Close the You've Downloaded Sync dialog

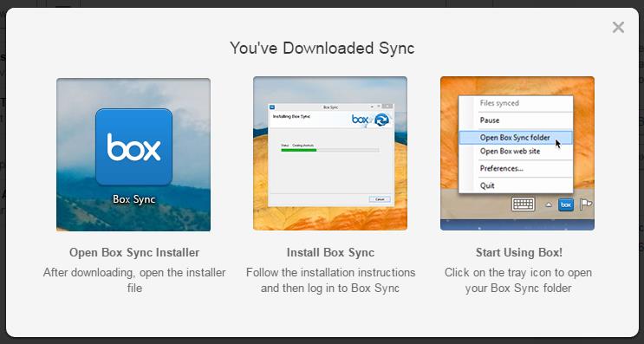[618, 28]
